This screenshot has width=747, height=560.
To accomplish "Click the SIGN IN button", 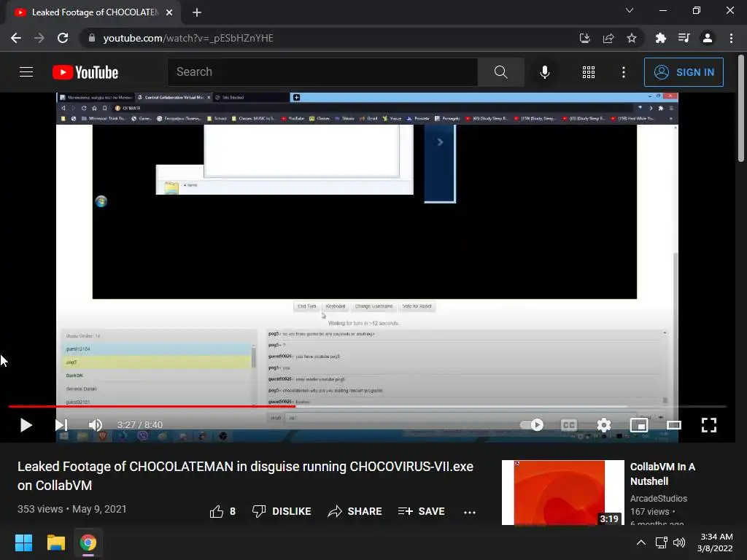I will [684, 72].
